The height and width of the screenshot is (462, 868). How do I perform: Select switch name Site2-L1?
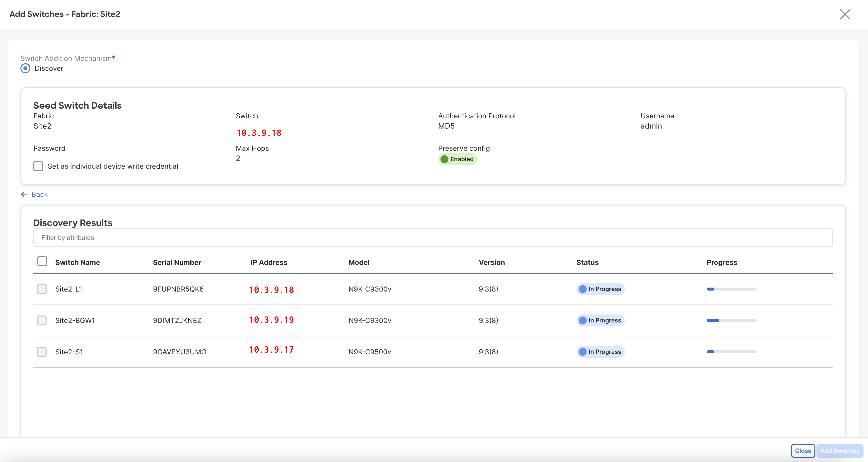point(69,289)
